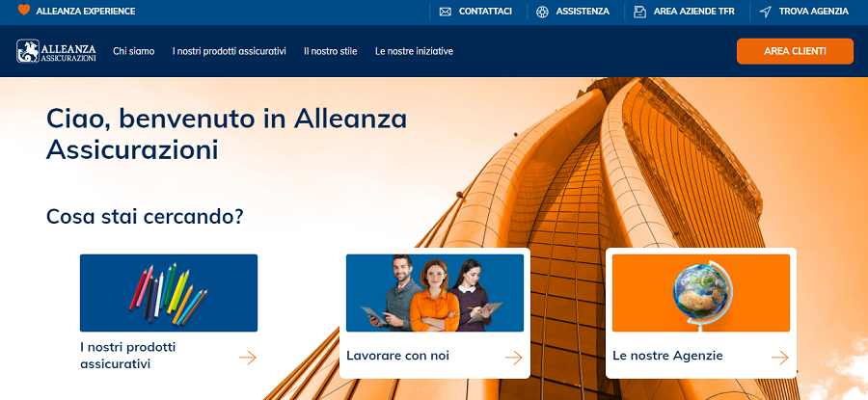Click the Assistenza lifebuoy icon
This screenshot has height=400, width=868.
tap(542, 12)
